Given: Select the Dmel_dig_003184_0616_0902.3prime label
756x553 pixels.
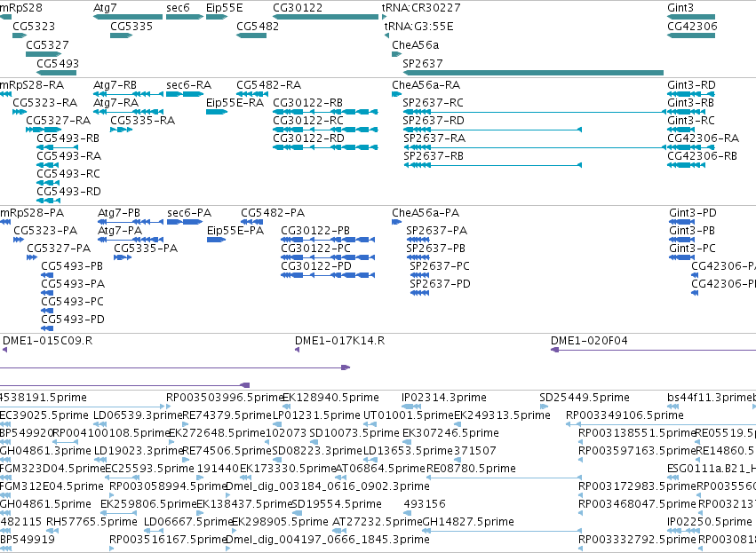Looking at the screenshot, I should tap(328, 486).
